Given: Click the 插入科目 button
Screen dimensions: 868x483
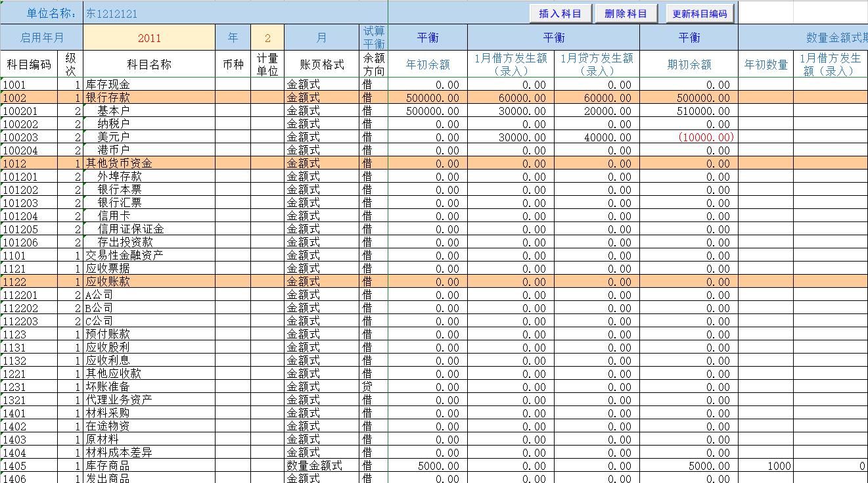Looking at the screenshot, I should pos(560,14).
